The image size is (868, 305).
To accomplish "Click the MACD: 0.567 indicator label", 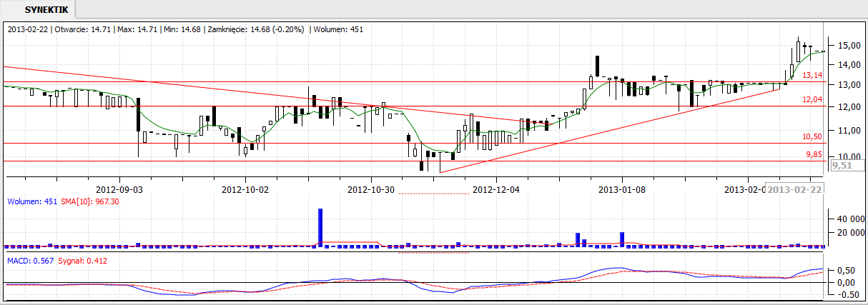I will click(x=29, y=260).
